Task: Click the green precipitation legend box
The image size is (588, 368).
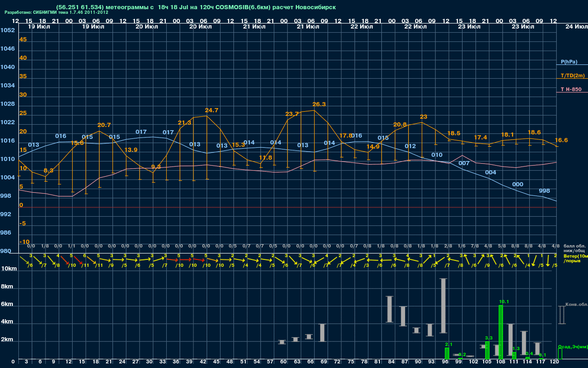Action: [560, 354]
